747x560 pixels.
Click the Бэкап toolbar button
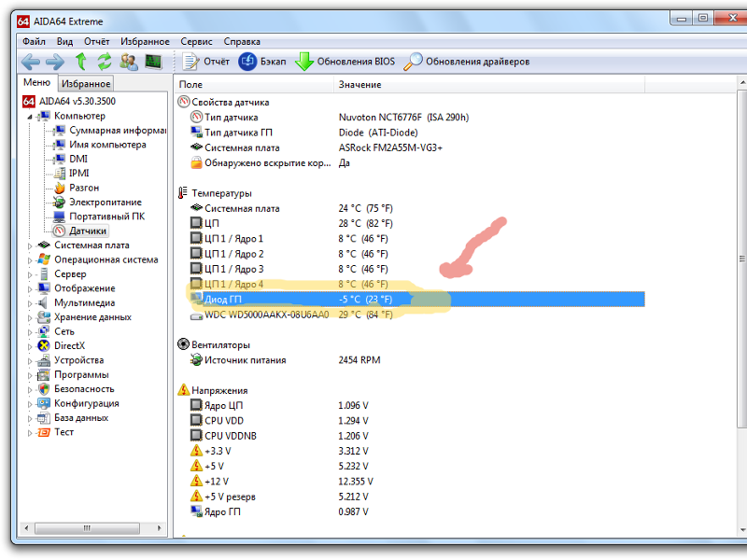click(262, 62)
